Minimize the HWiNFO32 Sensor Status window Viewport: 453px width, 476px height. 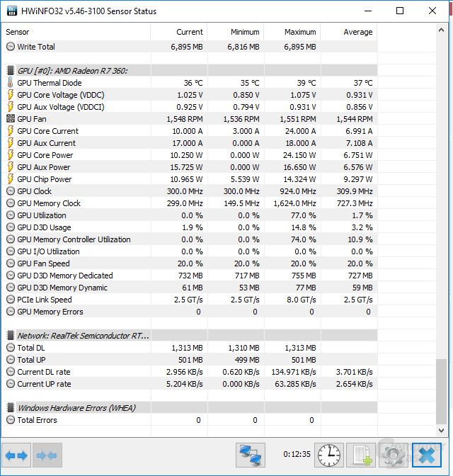pos(368,11)
